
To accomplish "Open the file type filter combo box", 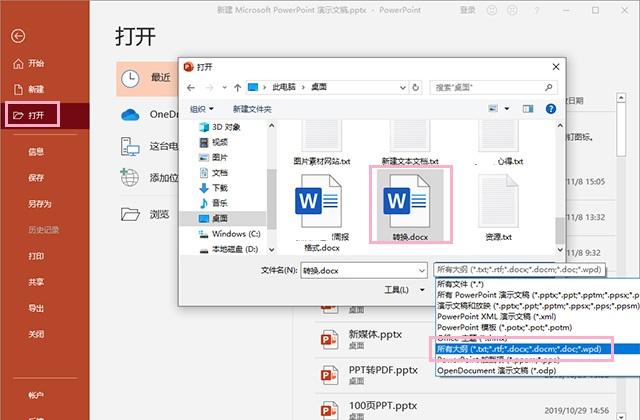I will click(x=519, y=269).
